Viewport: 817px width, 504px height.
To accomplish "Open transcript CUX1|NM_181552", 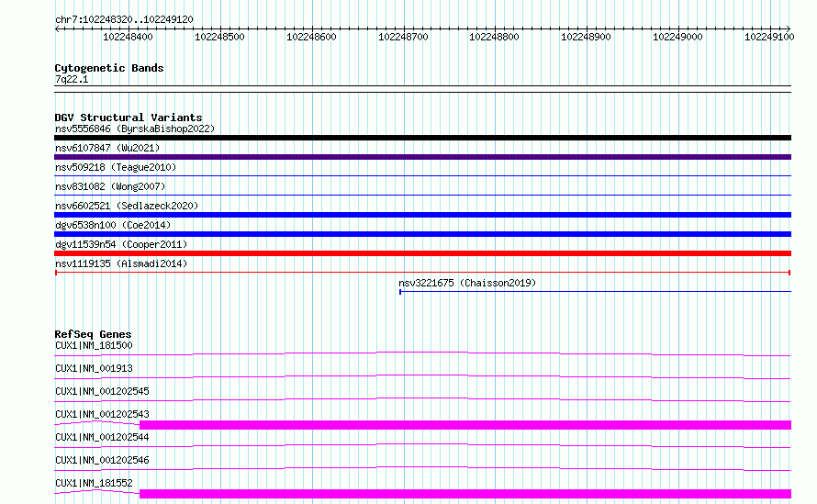I will (94, 483).
